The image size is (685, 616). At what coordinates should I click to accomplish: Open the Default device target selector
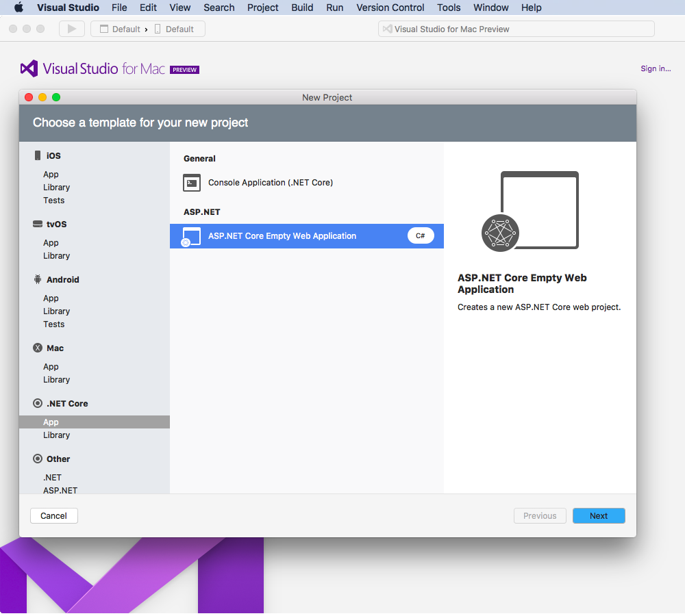[x=174, y=29]
